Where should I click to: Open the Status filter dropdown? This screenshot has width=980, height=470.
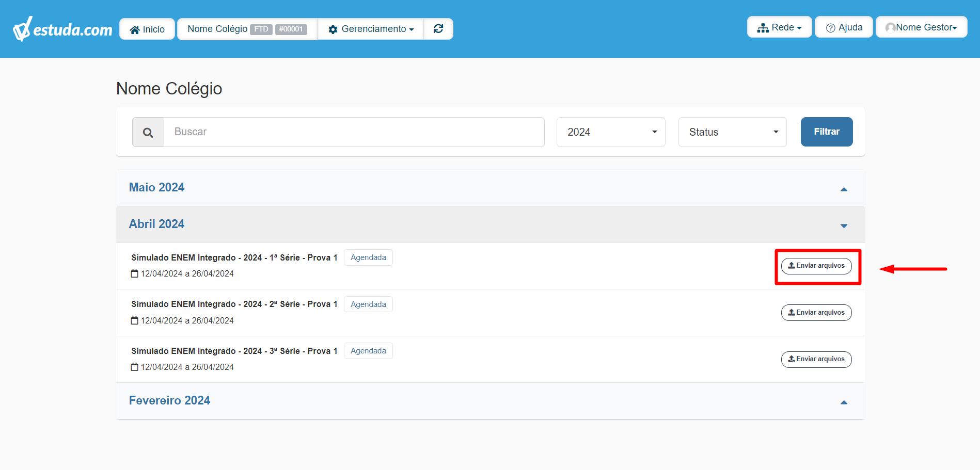732,132
